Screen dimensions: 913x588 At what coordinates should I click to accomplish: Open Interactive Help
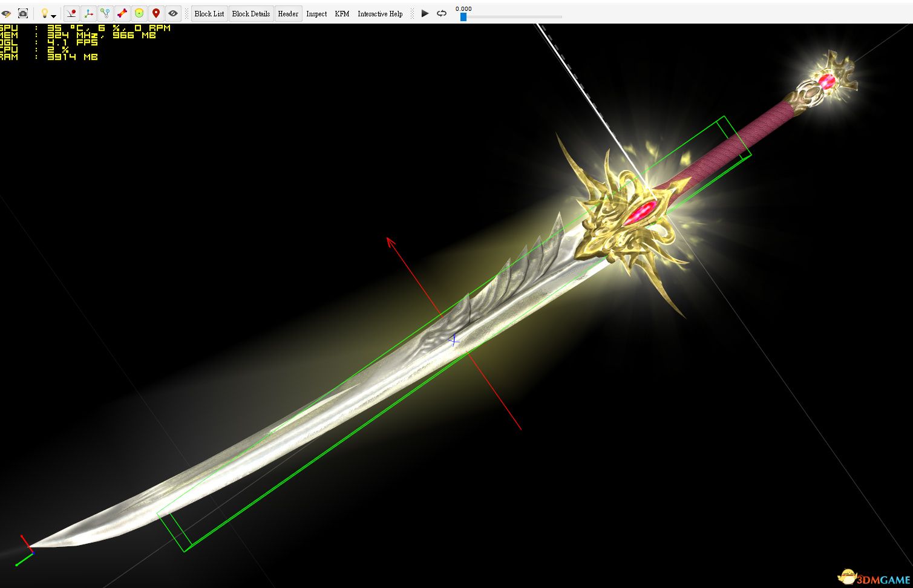coord(380,14)
